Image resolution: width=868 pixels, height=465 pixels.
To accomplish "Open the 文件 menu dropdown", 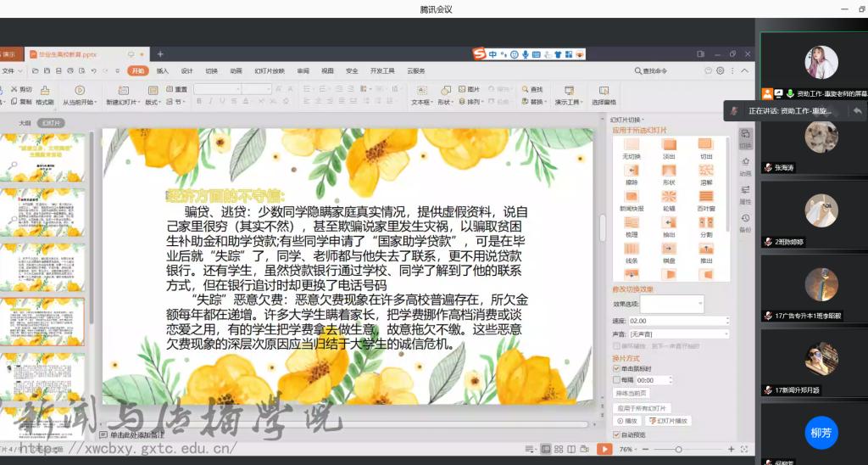I will click(12, 71).
